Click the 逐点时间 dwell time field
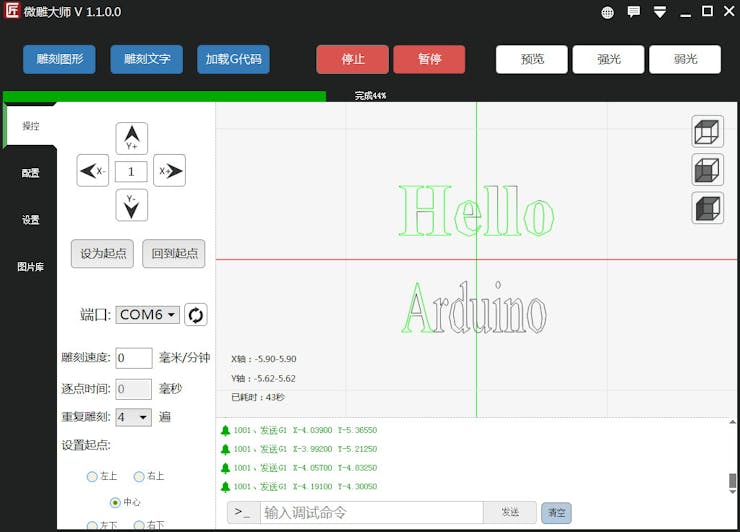740x532 pixels. point(134,389)
